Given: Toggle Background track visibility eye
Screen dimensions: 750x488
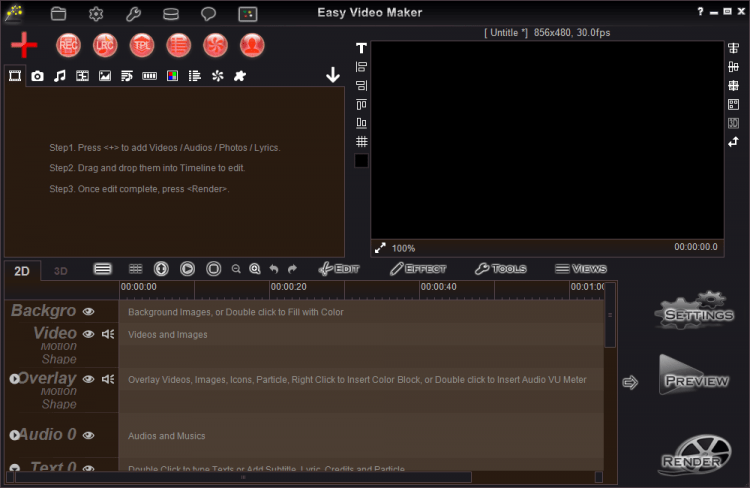Looking at the screenshot, I should coord(88,311).
